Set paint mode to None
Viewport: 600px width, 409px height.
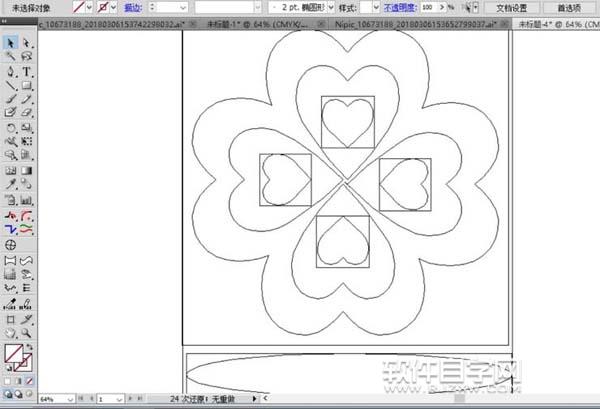click(x=27, y=380)
